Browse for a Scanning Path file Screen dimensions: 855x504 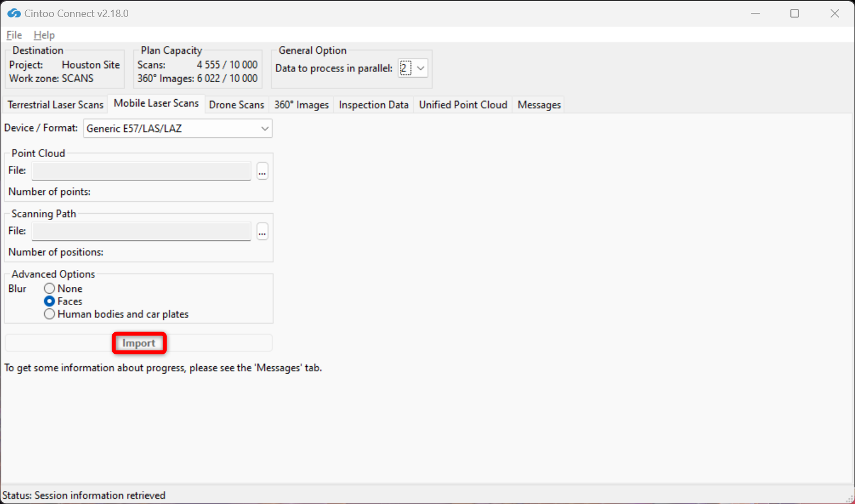262,231
